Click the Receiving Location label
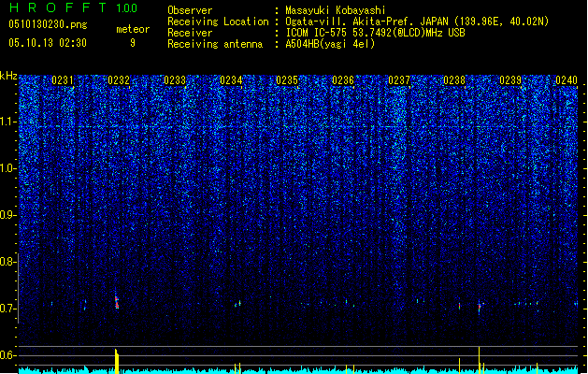 (x=218, y=22)
